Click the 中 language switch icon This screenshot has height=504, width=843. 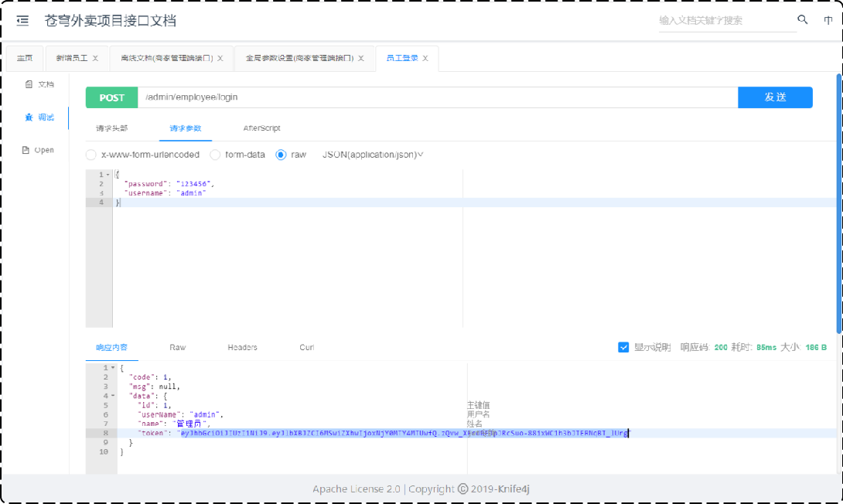(828, 20)
